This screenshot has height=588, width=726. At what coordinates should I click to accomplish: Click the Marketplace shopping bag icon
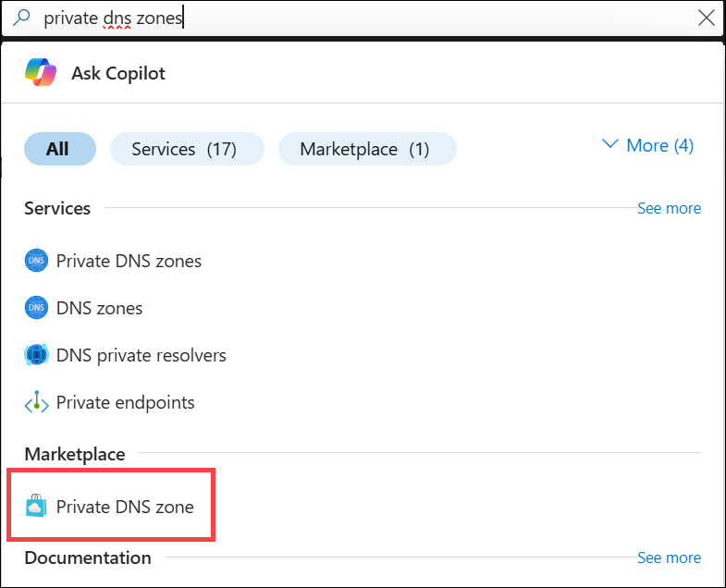tap(35, 506)
